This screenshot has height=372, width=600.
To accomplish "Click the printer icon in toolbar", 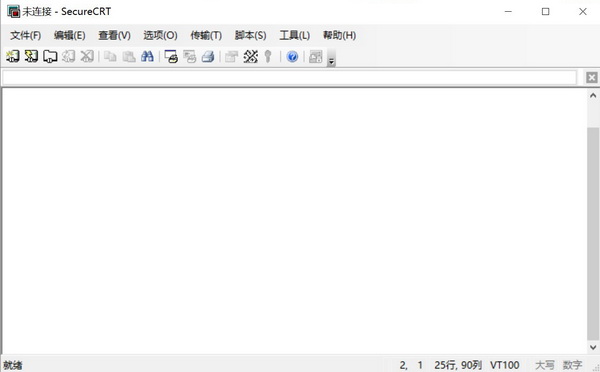I will [209, 57].
